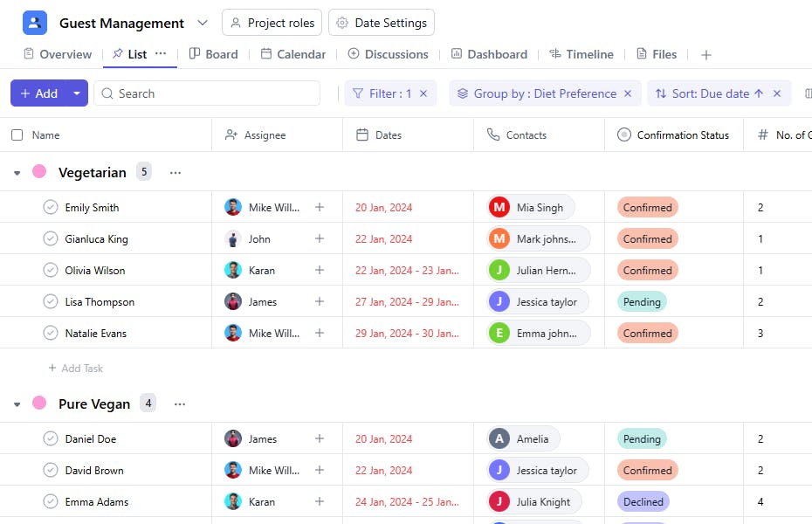The height and width of the screenshot is (524, 812).
Task: Open the List tab three-dots options
Action: [161, 53]
